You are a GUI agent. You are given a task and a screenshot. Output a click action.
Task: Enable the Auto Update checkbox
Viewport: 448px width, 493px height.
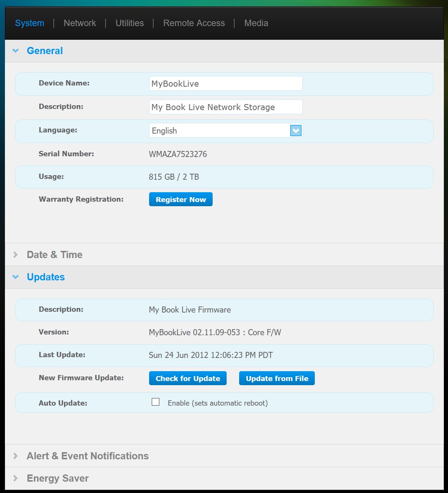[156, 402]
